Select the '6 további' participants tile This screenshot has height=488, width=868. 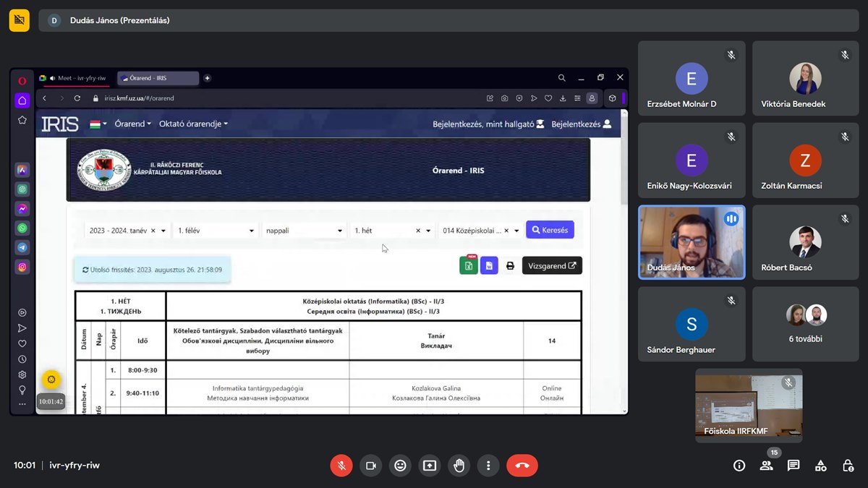pos(806,324)
